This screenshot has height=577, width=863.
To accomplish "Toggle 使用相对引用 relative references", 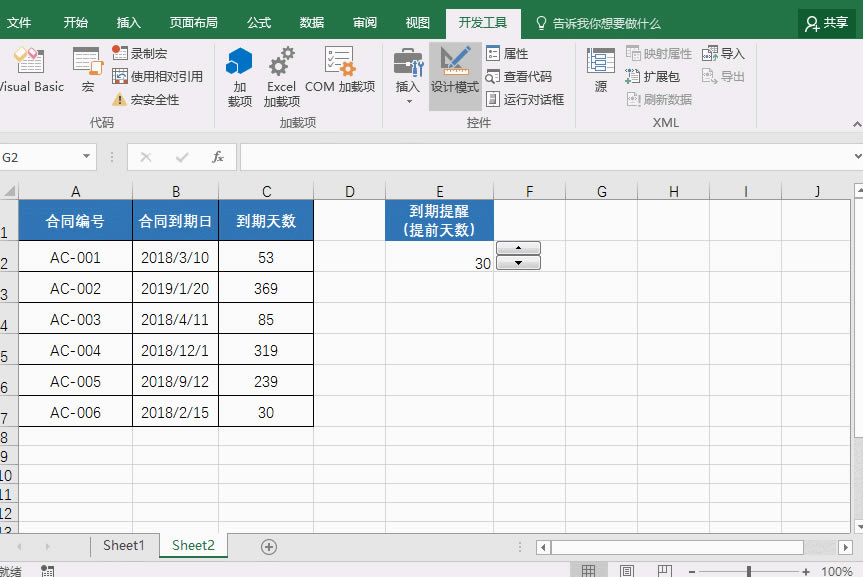I will coord(157,77).
